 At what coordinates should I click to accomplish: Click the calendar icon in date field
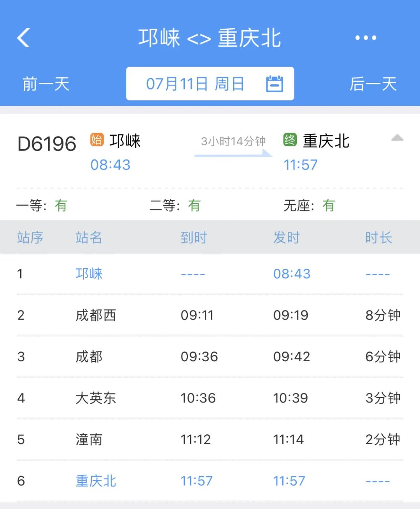click(x=274, y=84)
